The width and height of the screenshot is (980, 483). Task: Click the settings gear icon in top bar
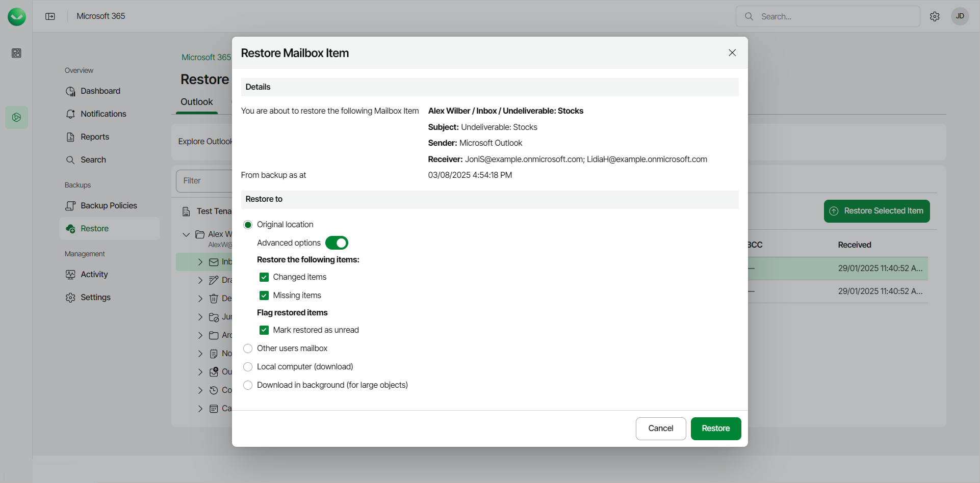point(935,16)
